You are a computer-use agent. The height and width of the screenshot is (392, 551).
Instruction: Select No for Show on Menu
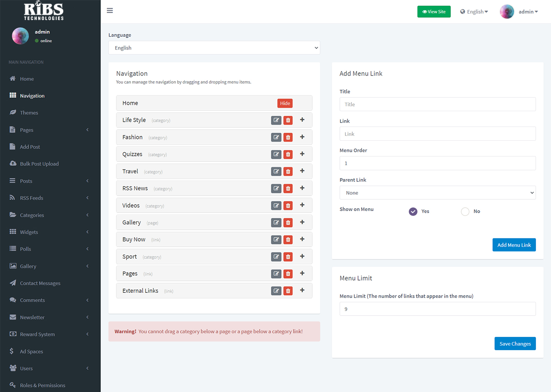[465, 212]
